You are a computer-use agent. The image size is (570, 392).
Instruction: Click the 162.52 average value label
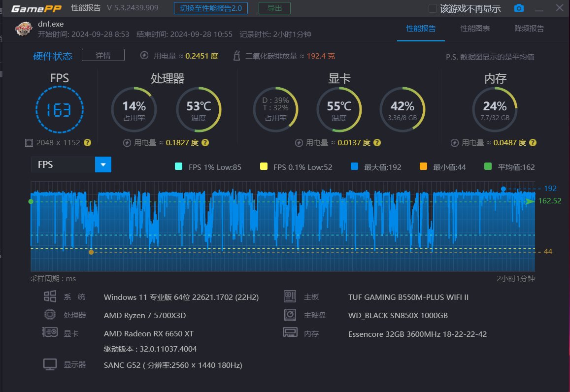coord(550,201)
